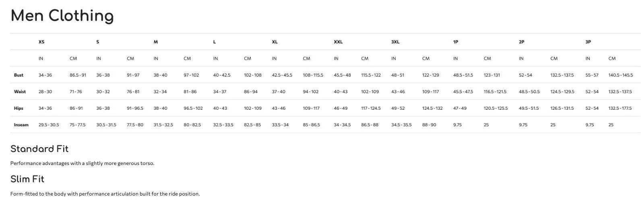The height and width of the screenshot is (211, 644).
Task: Select the Bust row label
Action: pyautogui.click(x=19, y=75)
